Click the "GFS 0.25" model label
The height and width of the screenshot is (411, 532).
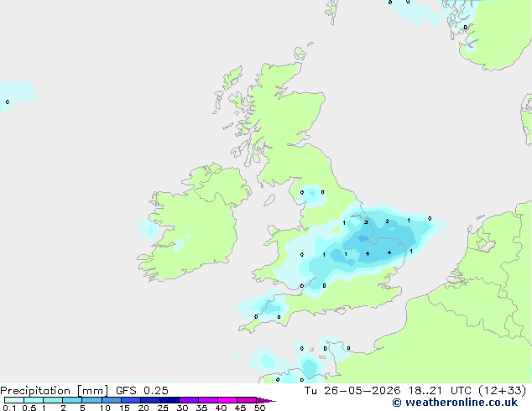click(x=142, y=391)
